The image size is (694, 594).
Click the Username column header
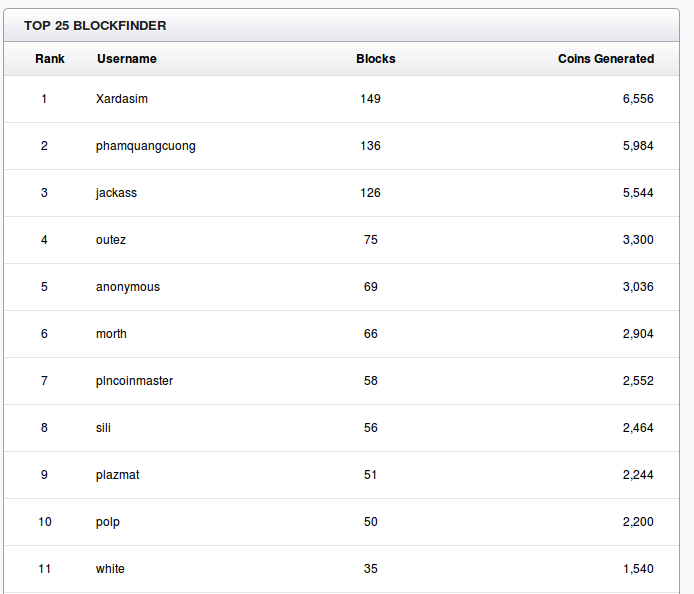(127, 59)
